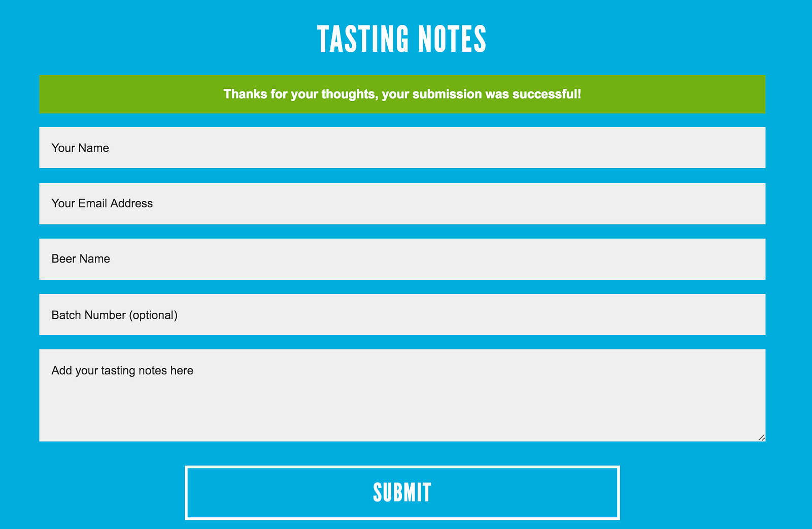Click the white SUBMIT label text
812x529 pixels.
pyautogui.click(x=402, y=493)
